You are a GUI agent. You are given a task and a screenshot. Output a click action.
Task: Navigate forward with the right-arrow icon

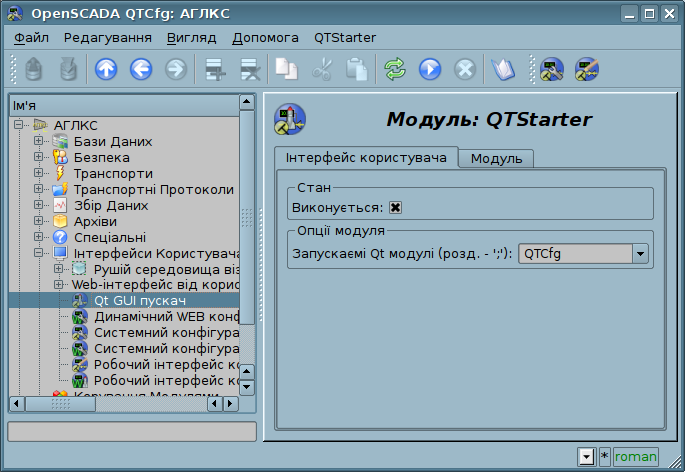pyautogui.click(x=176, y=69)
